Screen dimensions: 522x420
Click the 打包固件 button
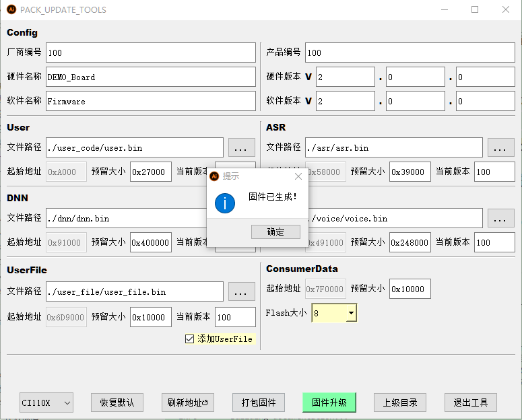coord(259,403)
